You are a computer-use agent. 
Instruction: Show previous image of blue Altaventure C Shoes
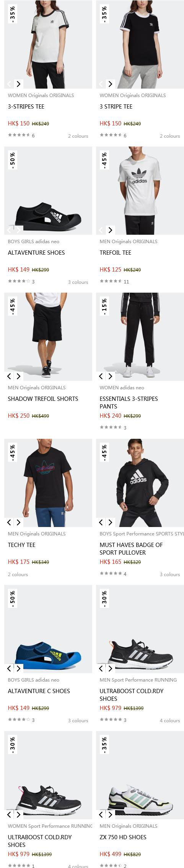(10, 668)
